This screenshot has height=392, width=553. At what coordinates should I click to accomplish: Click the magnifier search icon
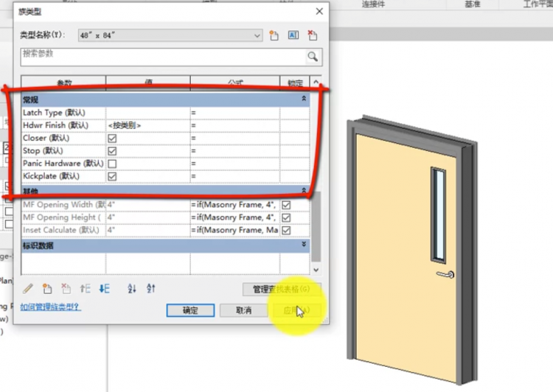click(313, 57)
